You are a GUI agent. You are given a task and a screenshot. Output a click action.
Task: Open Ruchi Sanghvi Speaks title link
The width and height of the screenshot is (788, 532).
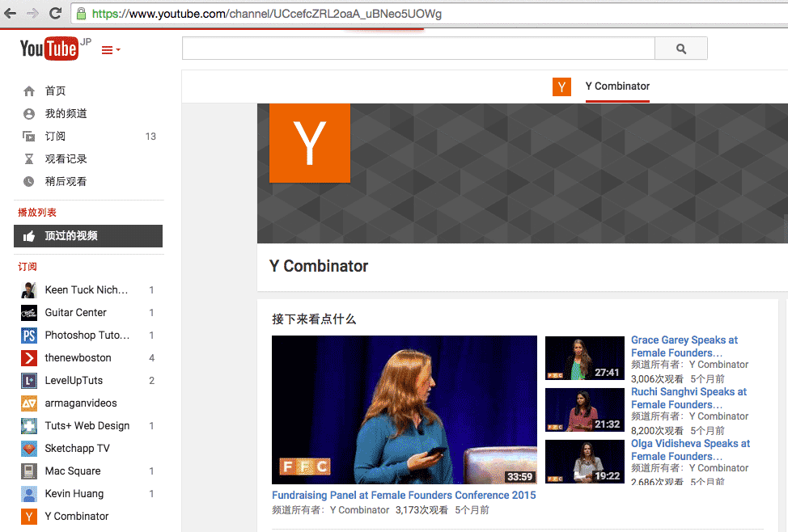[689, 399]
